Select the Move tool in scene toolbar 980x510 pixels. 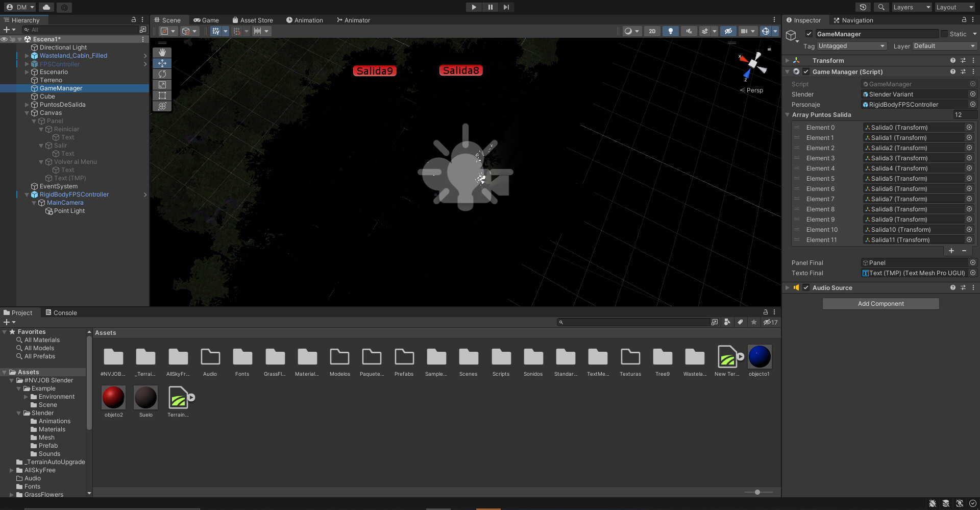(162, 63)
